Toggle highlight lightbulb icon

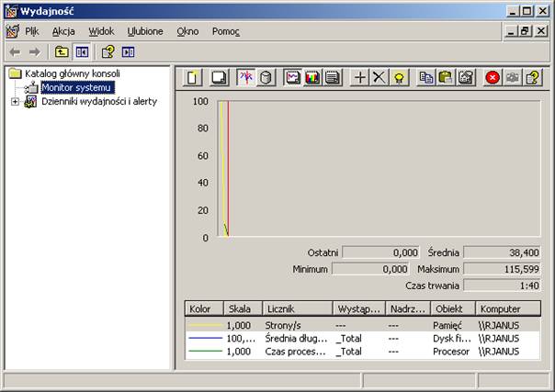(x=399, y=77)
